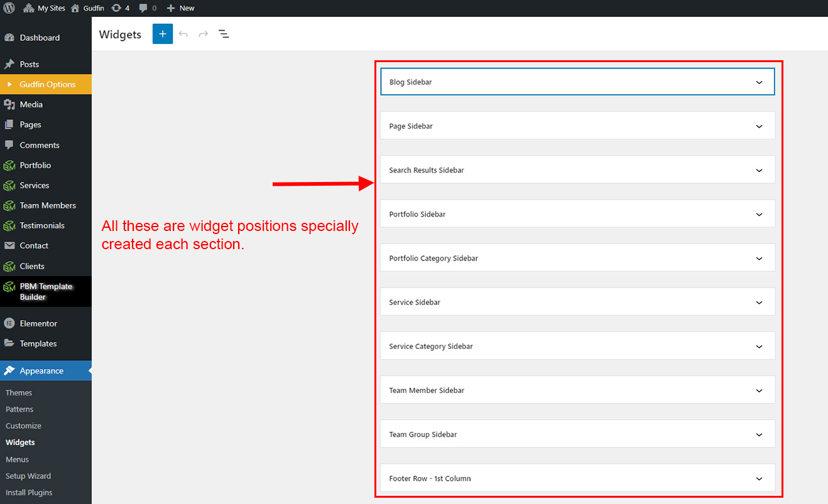Click the undo arrow icon

(183, 34)
